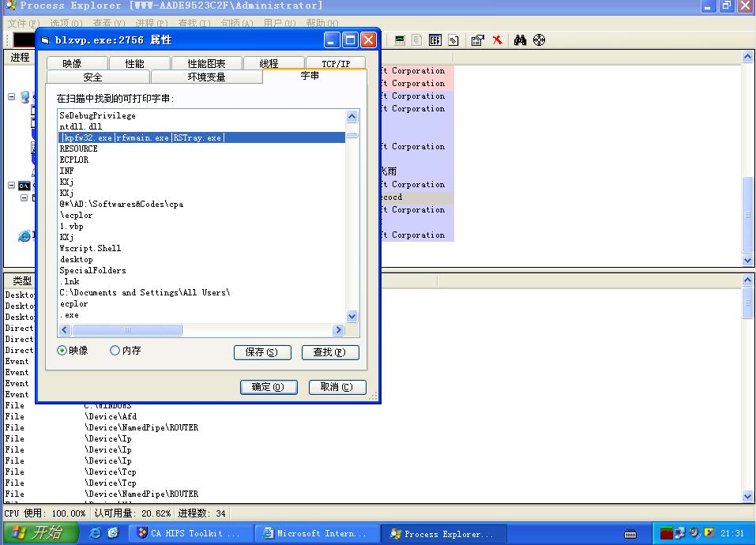Image resolution: width=756 pixels, height=545 pixels.
Task: Select the 映像 (Image) radio button
Action: tap(62, 351)
